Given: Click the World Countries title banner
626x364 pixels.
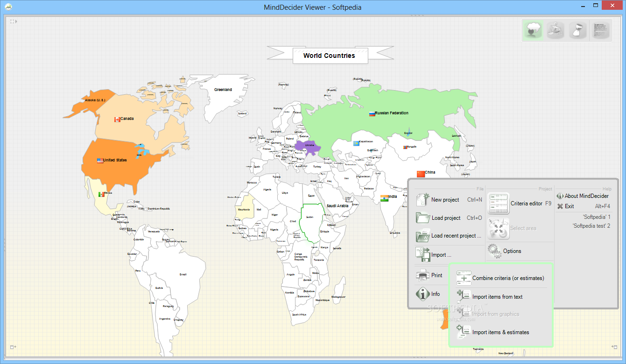Looking at the screenshot, I should pyautogui.click(x=330, y=56).
